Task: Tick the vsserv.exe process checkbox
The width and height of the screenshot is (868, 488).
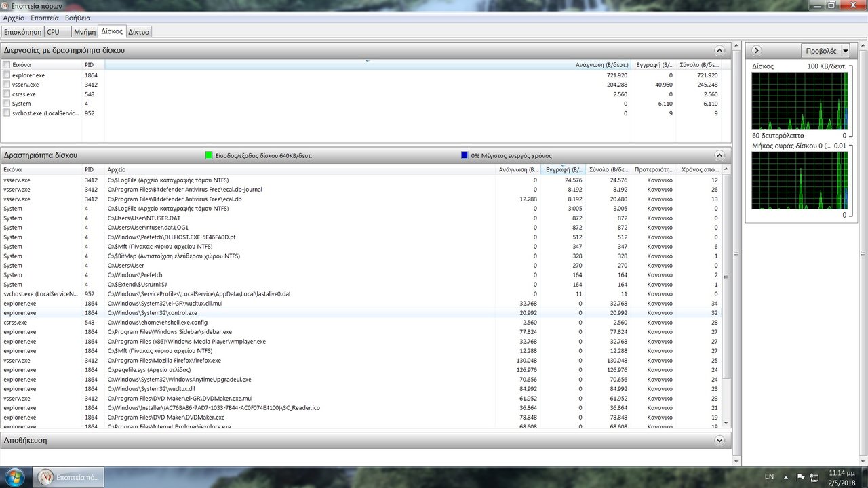Action: click(x=7, y=85)
